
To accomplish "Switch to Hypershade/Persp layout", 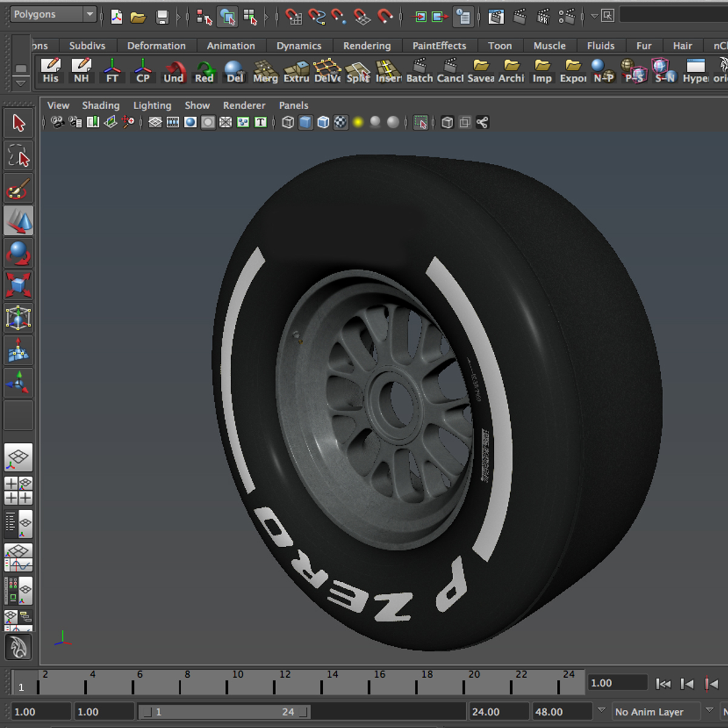I will [18, 591].
